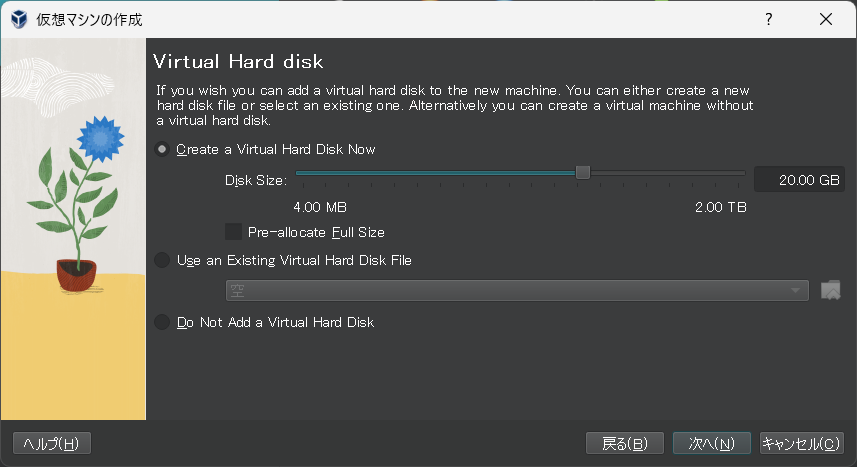The width and height of the screenshot is (857, 467).
Task: Select Create a Virtual Hard Disk Now
Action: click(163, 149)
